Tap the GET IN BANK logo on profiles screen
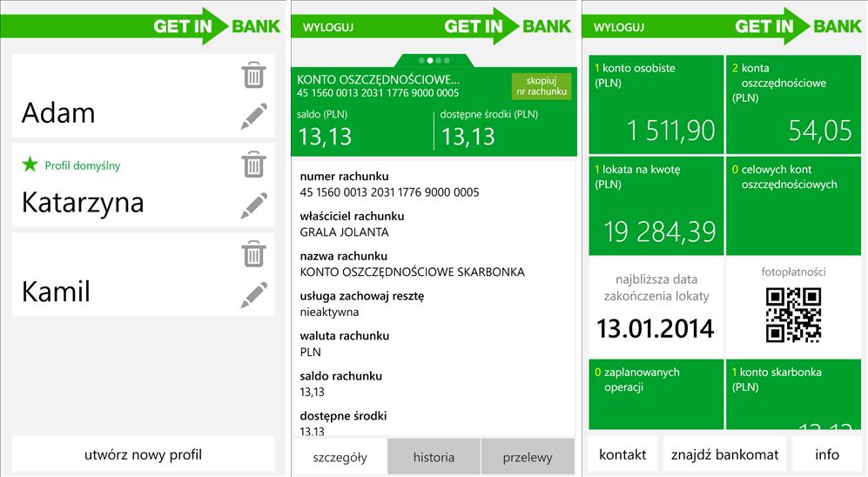Screen dimensions: 868x477 coord(217,26)
